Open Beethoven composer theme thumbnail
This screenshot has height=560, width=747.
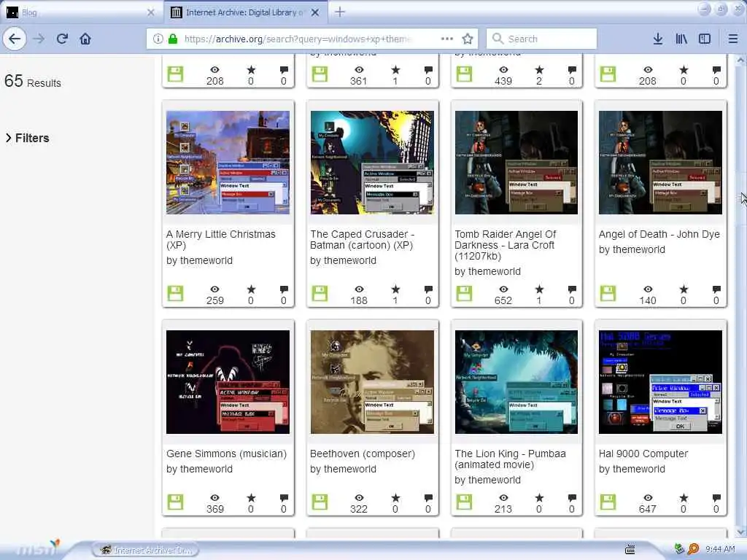click(x=372, y=382)
